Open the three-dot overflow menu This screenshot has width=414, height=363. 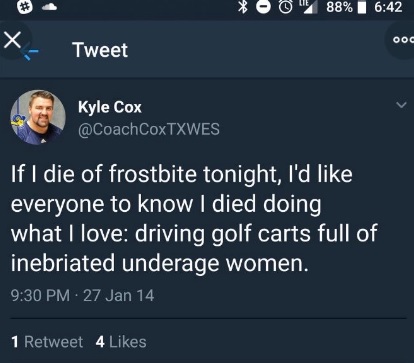(x=403, y=40)
